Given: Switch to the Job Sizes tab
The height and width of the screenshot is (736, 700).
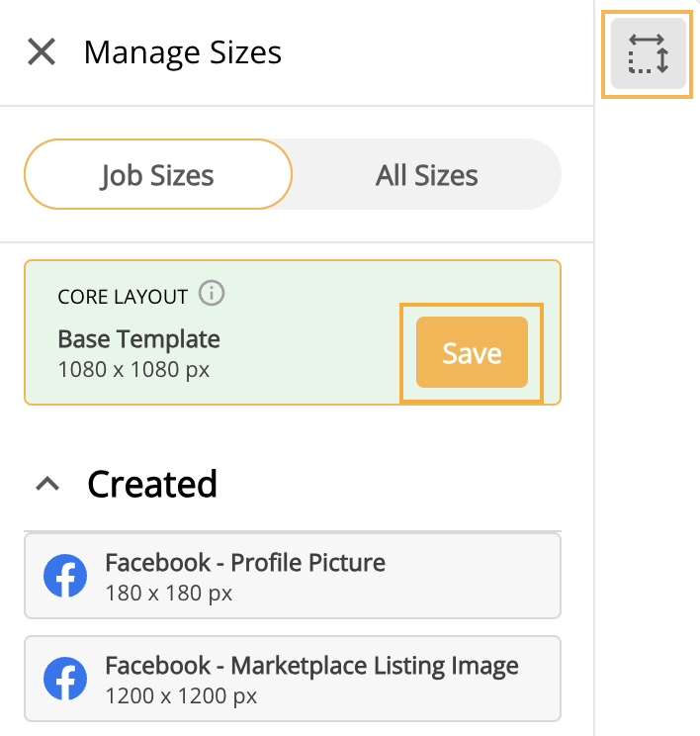Looking at the screenshot, I should coord(158,174).
